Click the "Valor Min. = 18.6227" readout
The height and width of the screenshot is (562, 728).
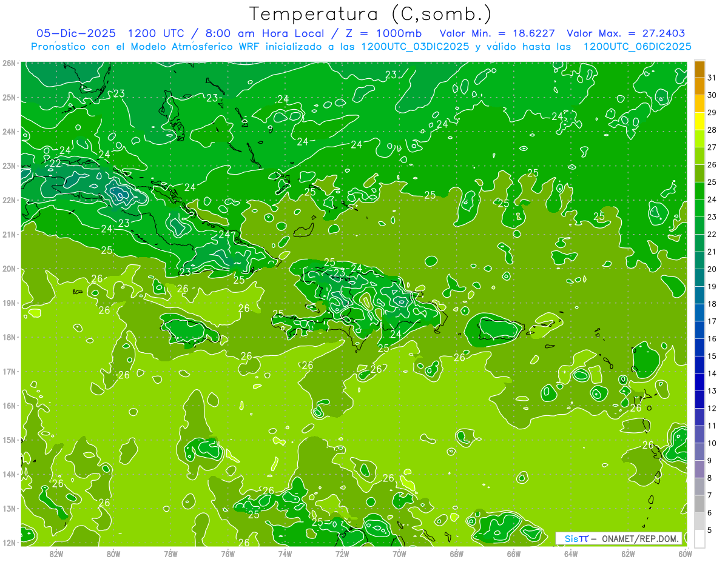(x=497, y=33)
